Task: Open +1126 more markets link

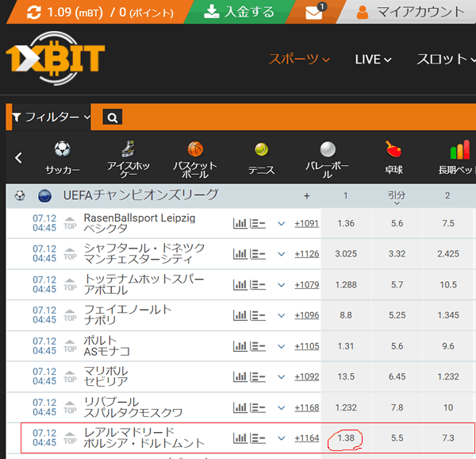Action: point(306,254)
